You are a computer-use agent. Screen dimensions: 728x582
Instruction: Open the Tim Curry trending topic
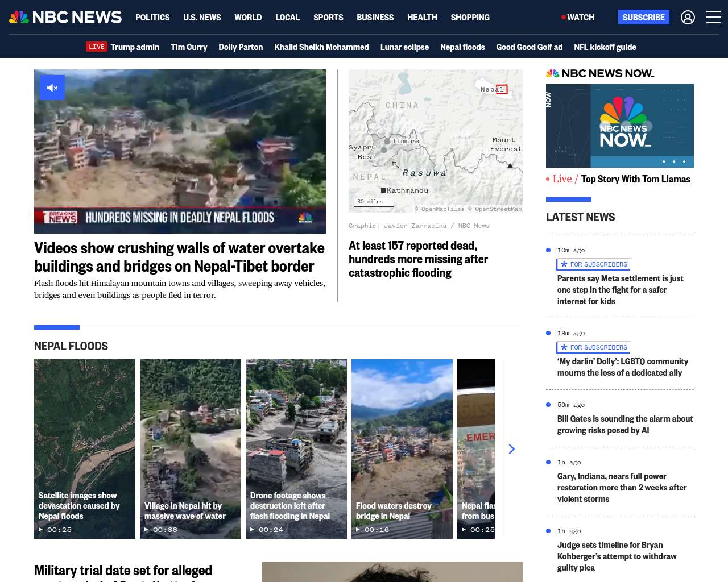[x=189, y=47]
